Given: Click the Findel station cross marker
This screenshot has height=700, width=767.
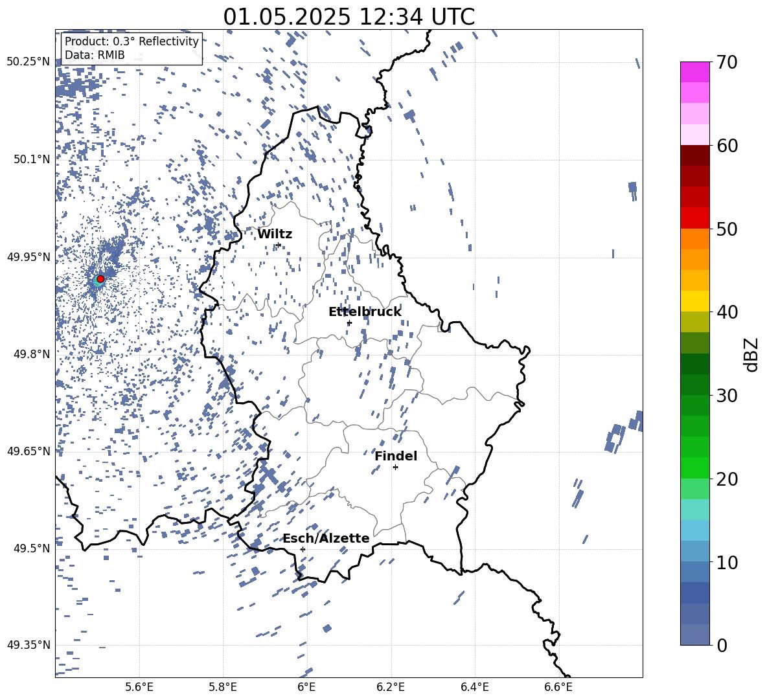Looking at the screenshot, I should (x=395, y=468).
